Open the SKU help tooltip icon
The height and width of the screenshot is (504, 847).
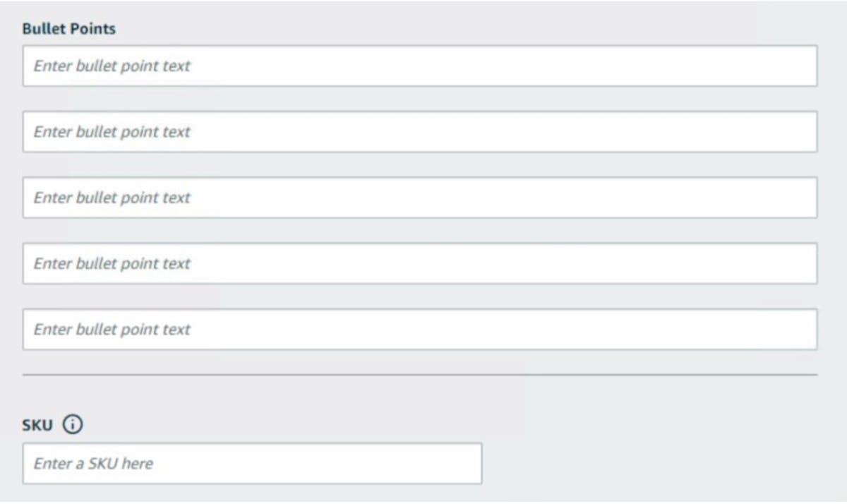pyautogui.click(x=73, y=425)
